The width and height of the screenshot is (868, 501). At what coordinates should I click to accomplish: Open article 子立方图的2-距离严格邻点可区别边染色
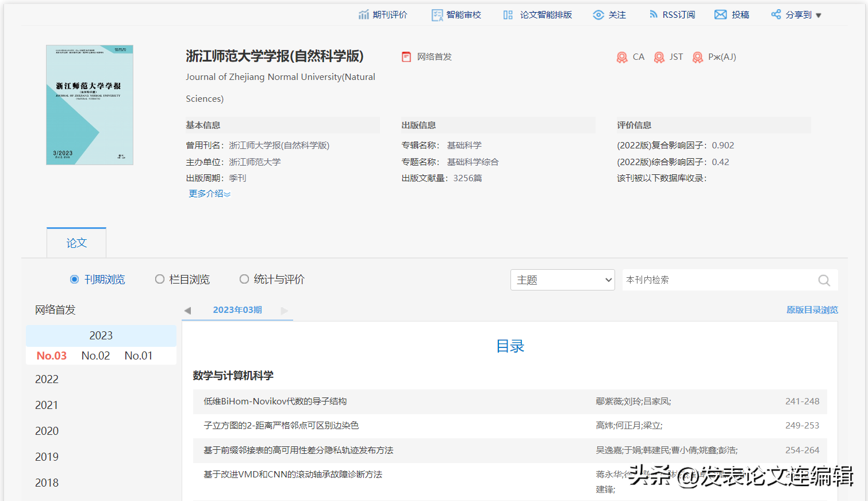281,426
